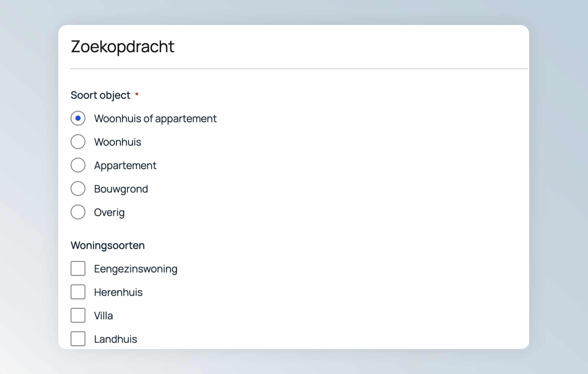The image size is (588, 374).
Task: Toggle the Landhuis checkbox box
Action: coord(78,339)
